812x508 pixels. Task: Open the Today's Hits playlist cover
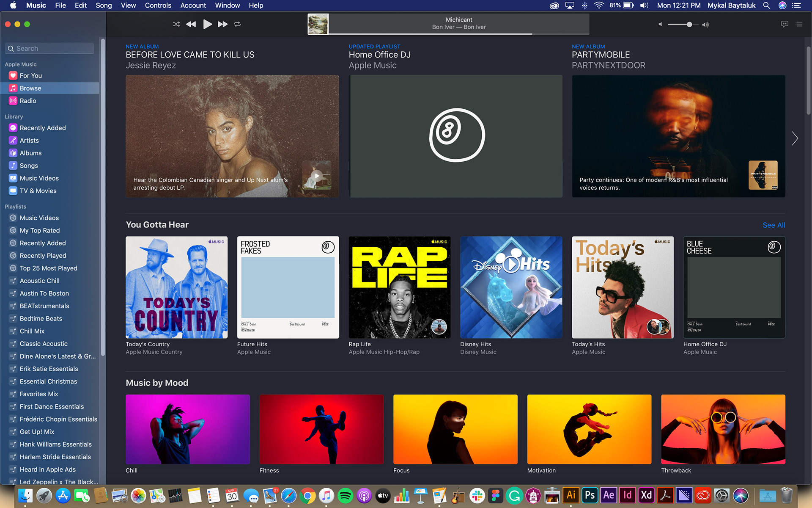tap(623, 287)
